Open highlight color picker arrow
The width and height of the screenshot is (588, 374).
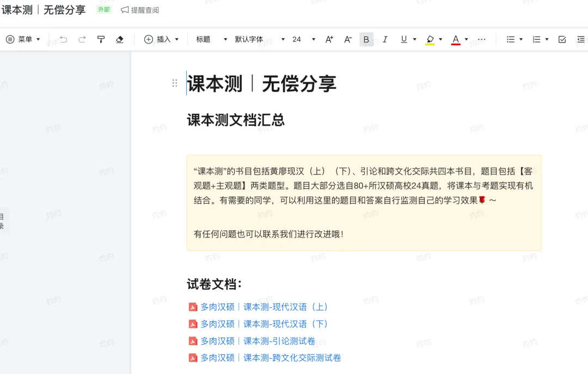tap(440, 39)
